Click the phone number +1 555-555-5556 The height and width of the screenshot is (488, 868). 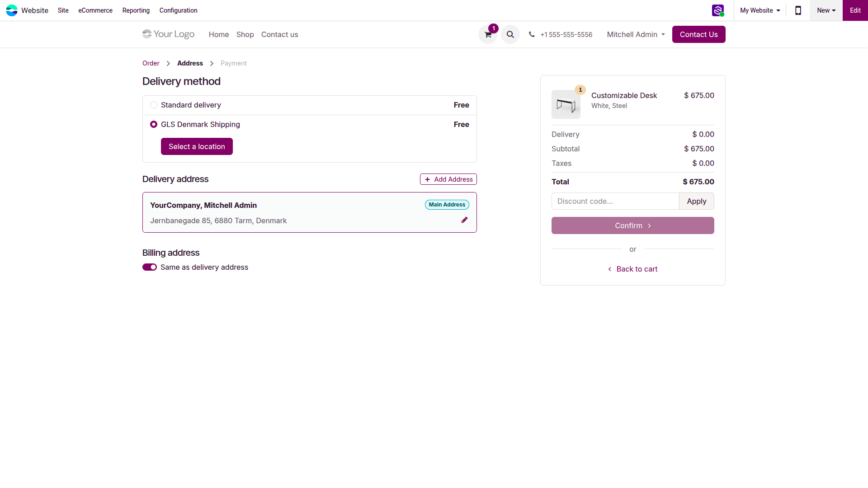(566, 34)
